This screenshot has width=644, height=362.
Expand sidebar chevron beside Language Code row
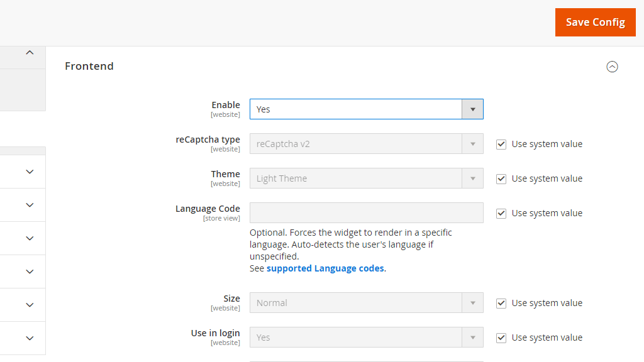point(30,205)
